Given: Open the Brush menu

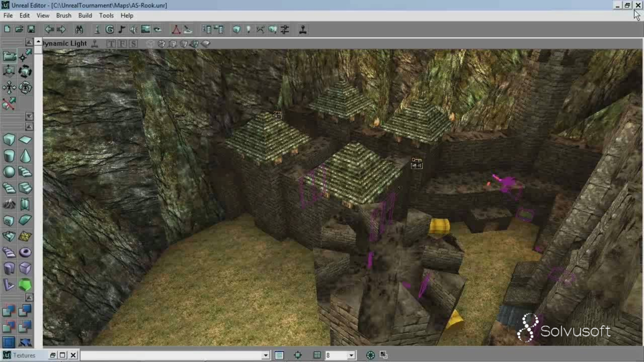Looking at the screenshot, I should [x=64, y=15].
